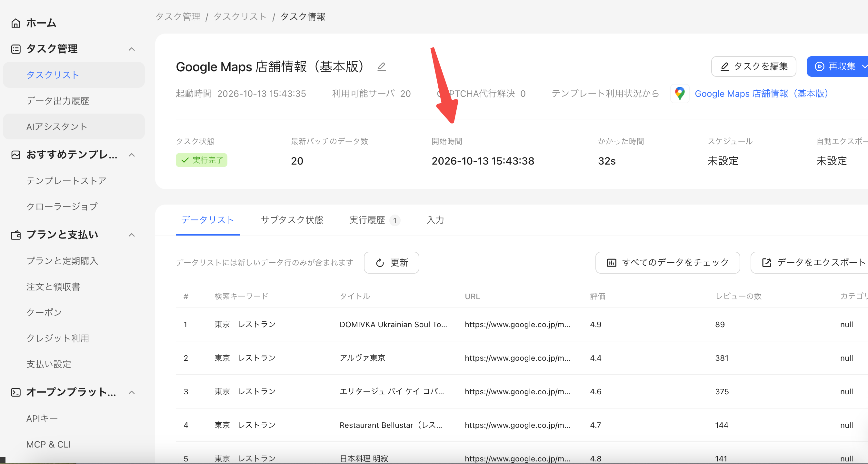Image resolution: width=868 pixels, height=464 pixels.
Task: Click the おすすめテンプレ image icon
Action: pos(16,155)
